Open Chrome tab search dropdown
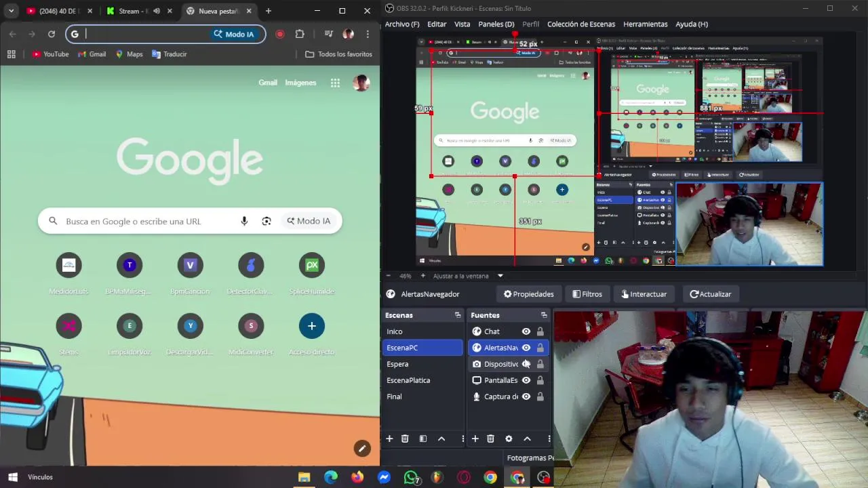The image size is (868, 488). point(11,11)
